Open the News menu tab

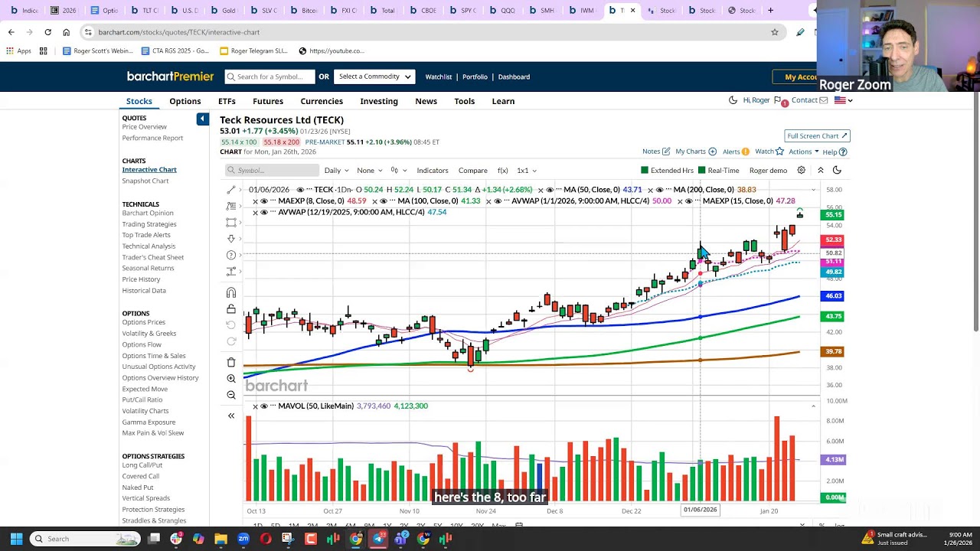click(x=426, y=101)
